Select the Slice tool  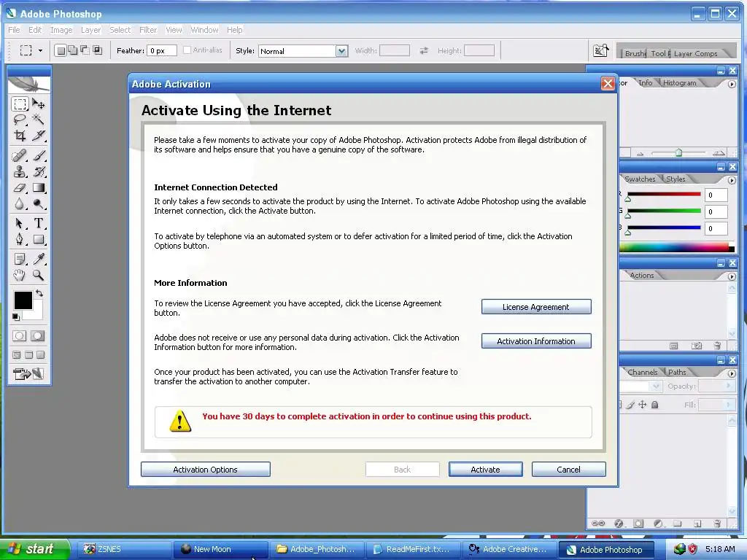[39, 135]
